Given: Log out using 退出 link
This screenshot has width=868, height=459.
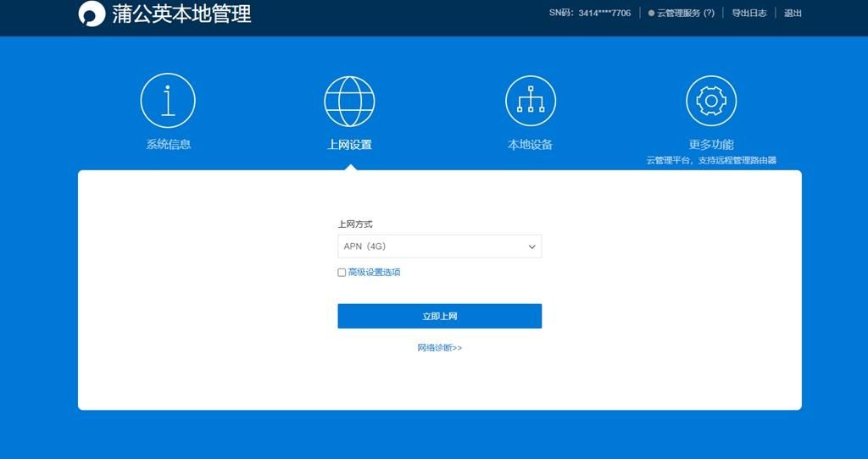Looking at the screenshot, I should click(x=793, y=14).
